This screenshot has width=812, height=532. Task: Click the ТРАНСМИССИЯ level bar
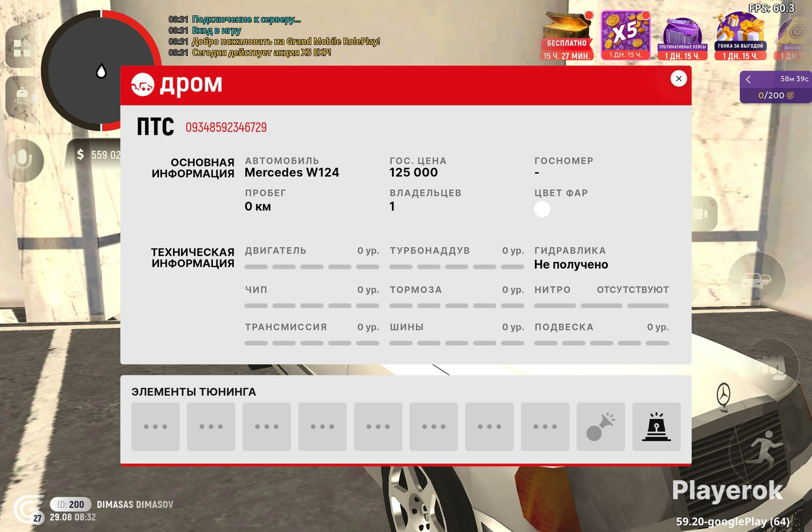pyautogui.click(x=312, y=343)
